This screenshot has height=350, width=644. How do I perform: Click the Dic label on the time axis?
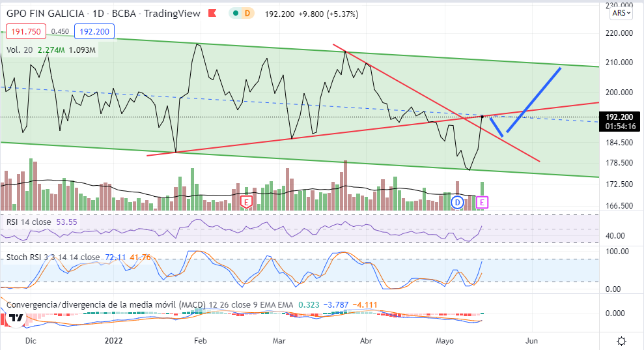coord(31,341)
